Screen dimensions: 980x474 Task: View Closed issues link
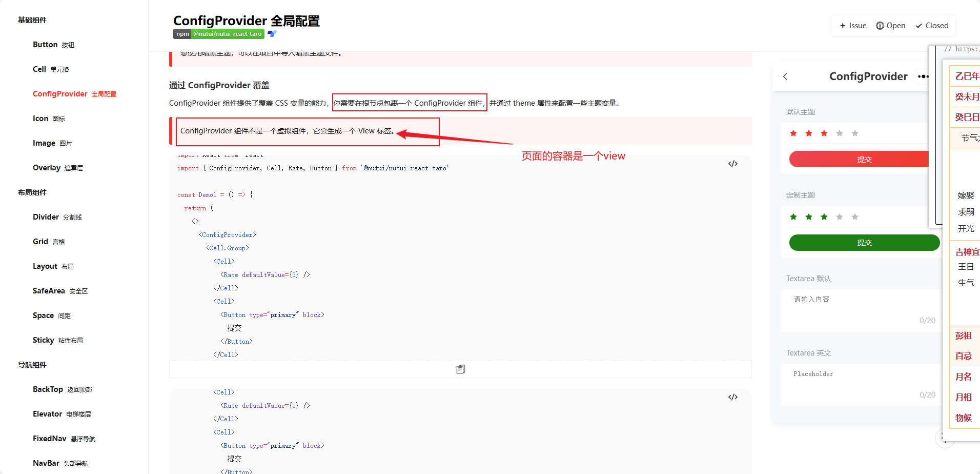tap(932, 26)
